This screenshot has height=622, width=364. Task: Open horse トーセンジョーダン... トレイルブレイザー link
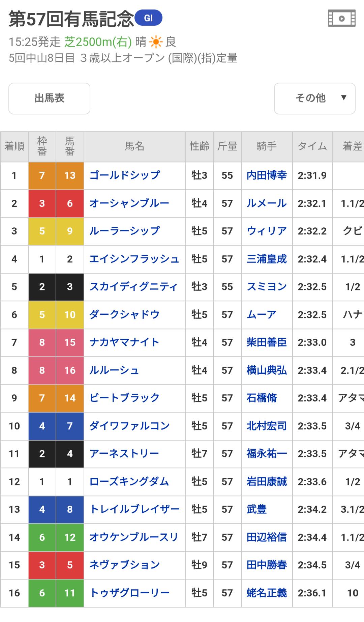pos(134,509)
